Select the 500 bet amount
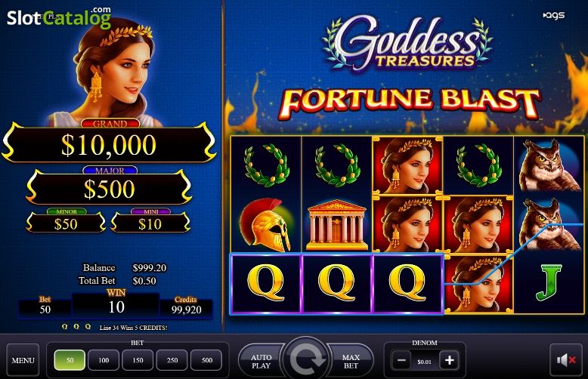Image resolution: width=588 pixels, height=379 pixels. (x=206, y=360)
